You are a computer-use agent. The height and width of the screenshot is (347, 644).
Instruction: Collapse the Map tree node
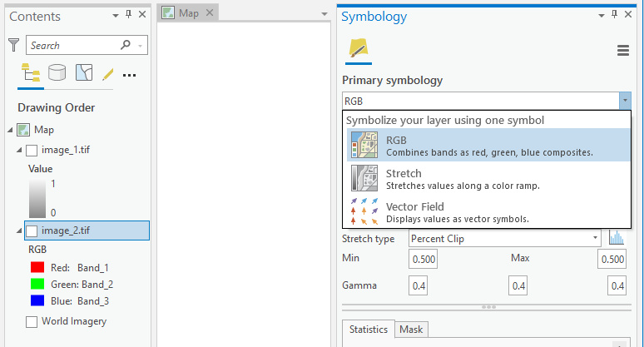(10, 130)
